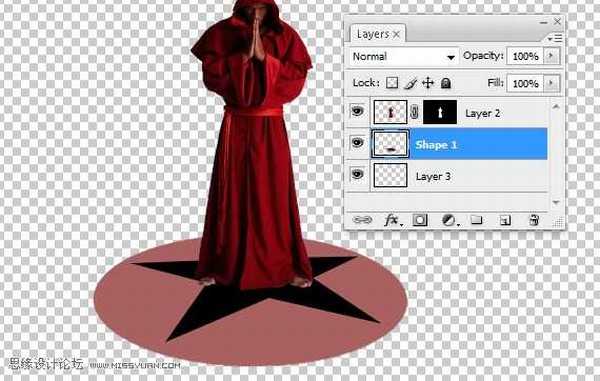Delete layer with the trash icon
The height and width of the screenshot is (381, 600).
click(534, 220)
